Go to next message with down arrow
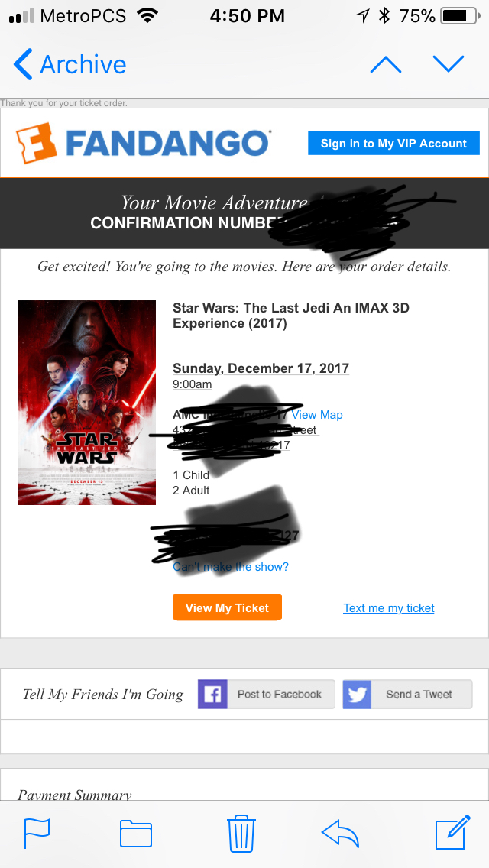This screenshot has width=489, height=868. pyautogui.click(x=449, y=64)
